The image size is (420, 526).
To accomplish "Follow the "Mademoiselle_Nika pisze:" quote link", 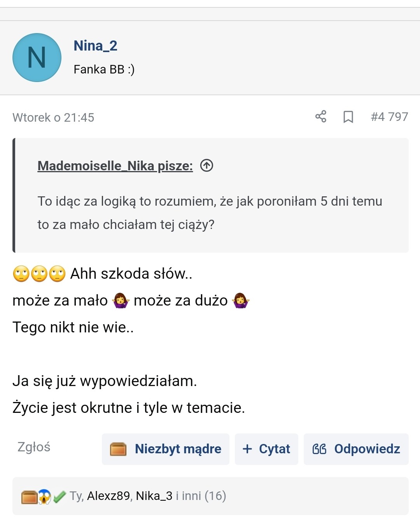I will [115, 166].
